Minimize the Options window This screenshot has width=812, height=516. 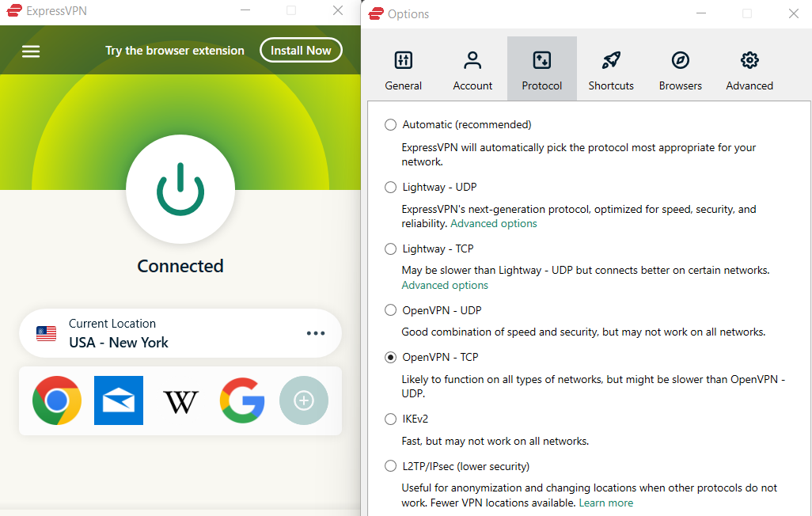[701, 13]
